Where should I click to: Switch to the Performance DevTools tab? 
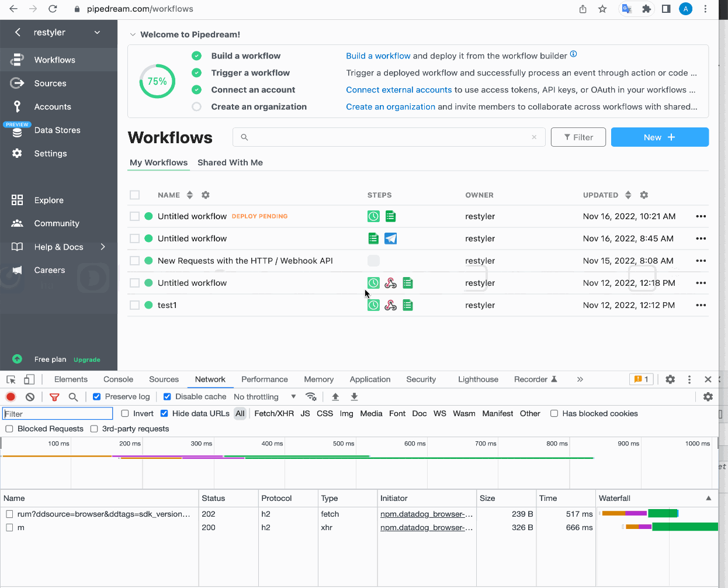[x=265, y=379]
